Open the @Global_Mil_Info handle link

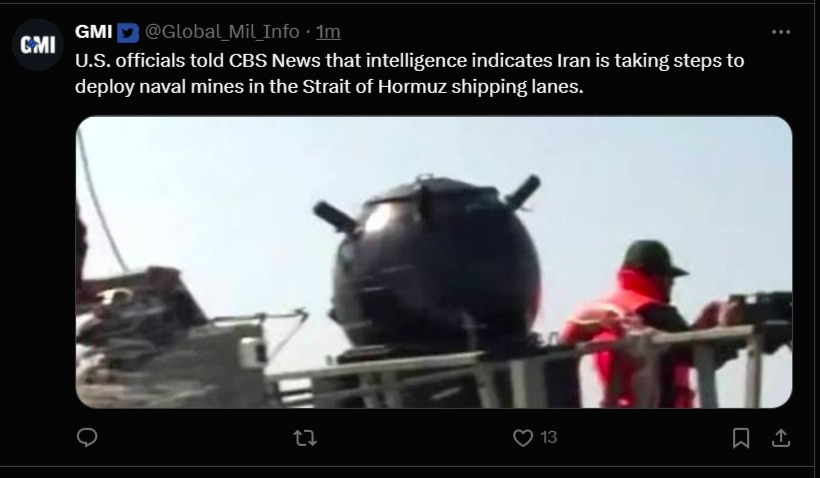[x=222, y=32]
